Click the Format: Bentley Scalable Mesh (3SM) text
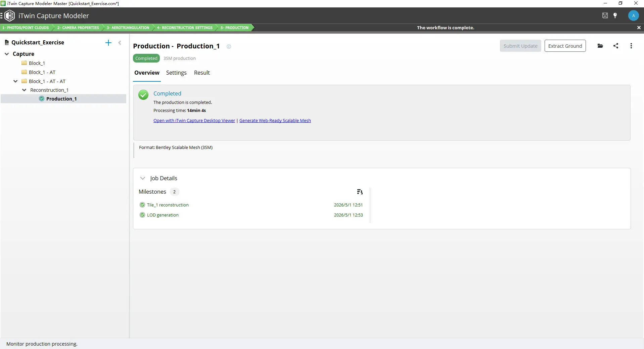The width and height of the screenshot is (644, 349). coord(176,148)
